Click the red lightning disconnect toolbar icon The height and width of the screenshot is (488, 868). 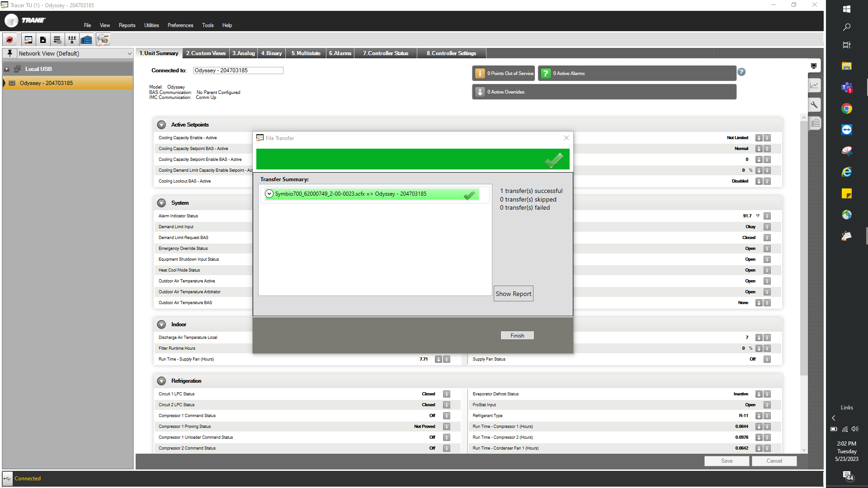pos(9,40)
